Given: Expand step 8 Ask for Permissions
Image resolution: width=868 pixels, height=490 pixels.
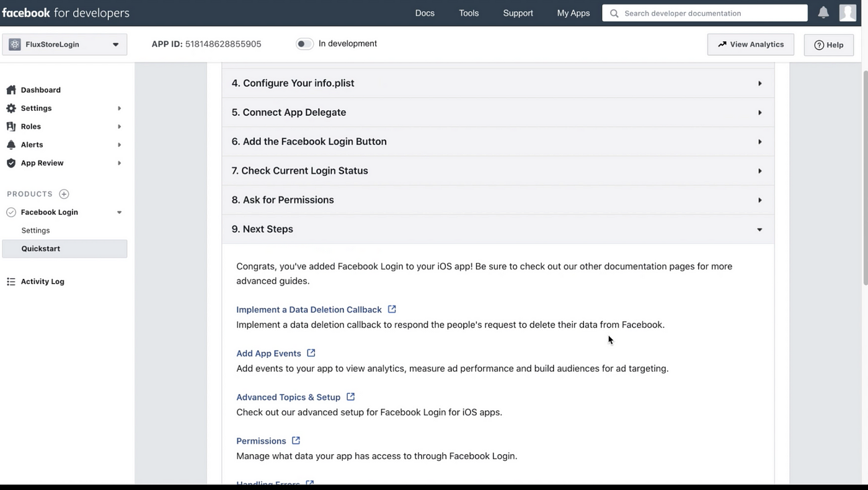Looking at the screenshot, I should pyautogui.click(x=498, y=199).
